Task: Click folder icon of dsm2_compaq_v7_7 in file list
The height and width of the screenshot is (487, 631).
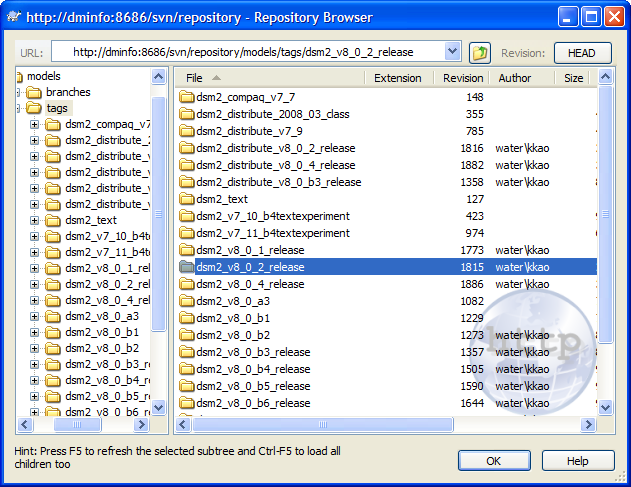Action: (187, 97)
